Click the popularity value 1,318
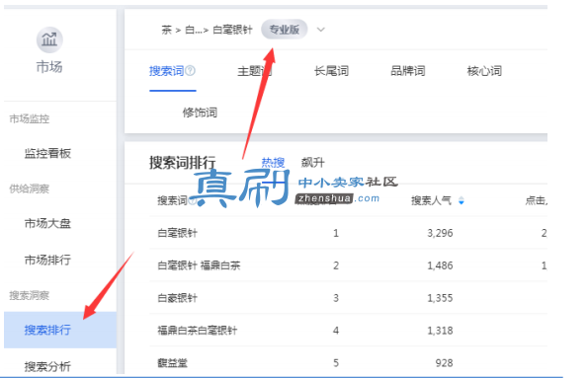 tap(440, 331)
